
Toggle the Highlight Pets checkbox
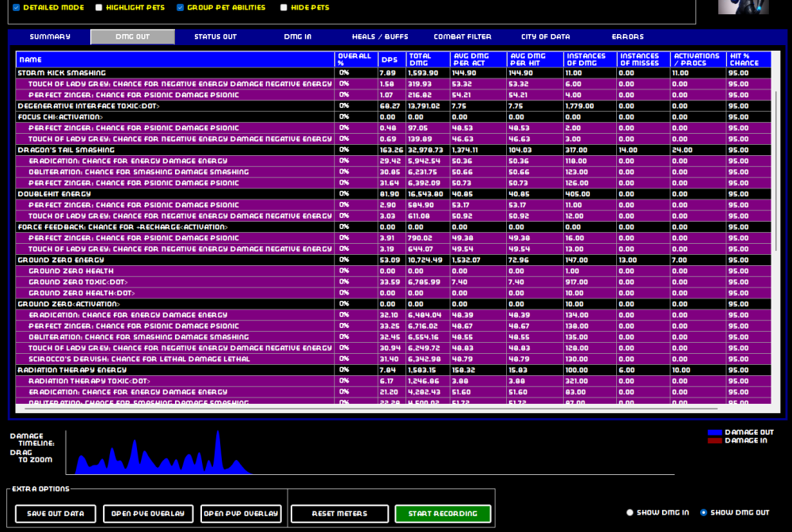click(x=99, y=8)
